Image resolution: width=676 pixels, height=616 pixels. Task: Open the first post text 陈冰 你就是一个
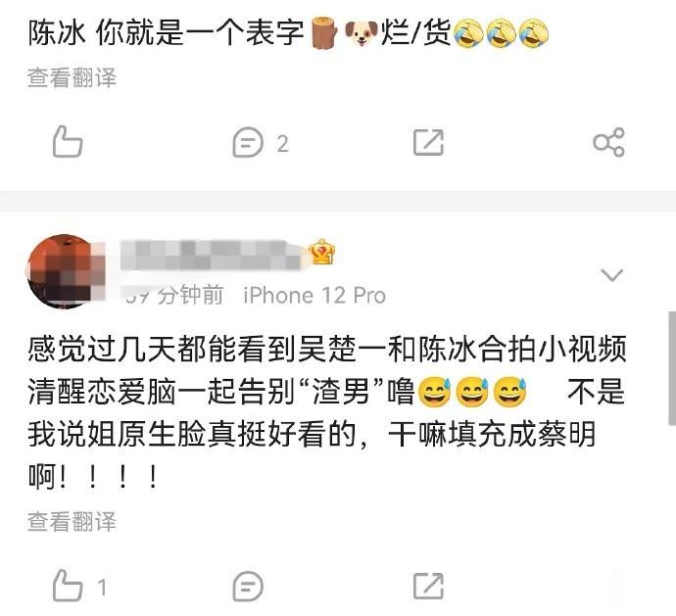point(288,32)
